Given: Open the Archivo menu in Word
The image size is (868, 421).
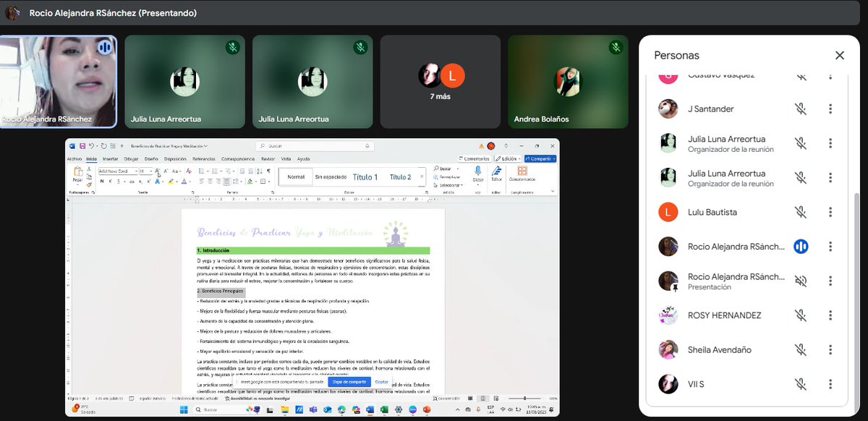Looking at the screenshot, I should (x=74, y=158).
